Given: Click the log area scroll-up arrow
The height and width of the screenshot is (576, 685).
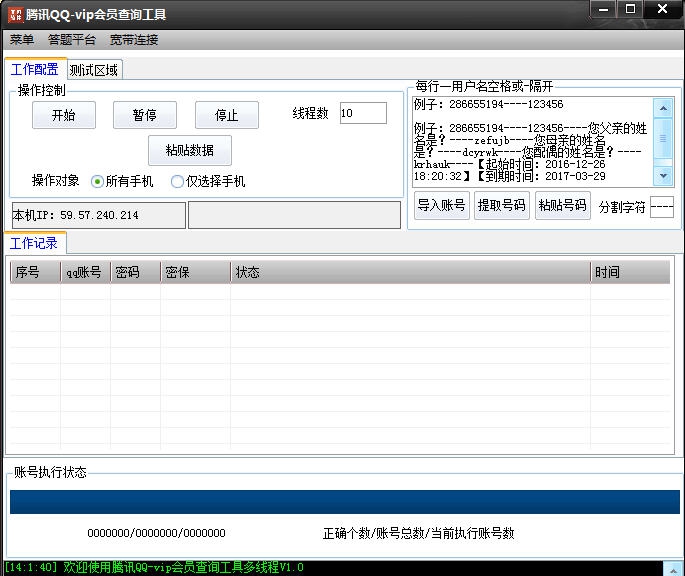Looking at the screenshot, I should [674, 569].
